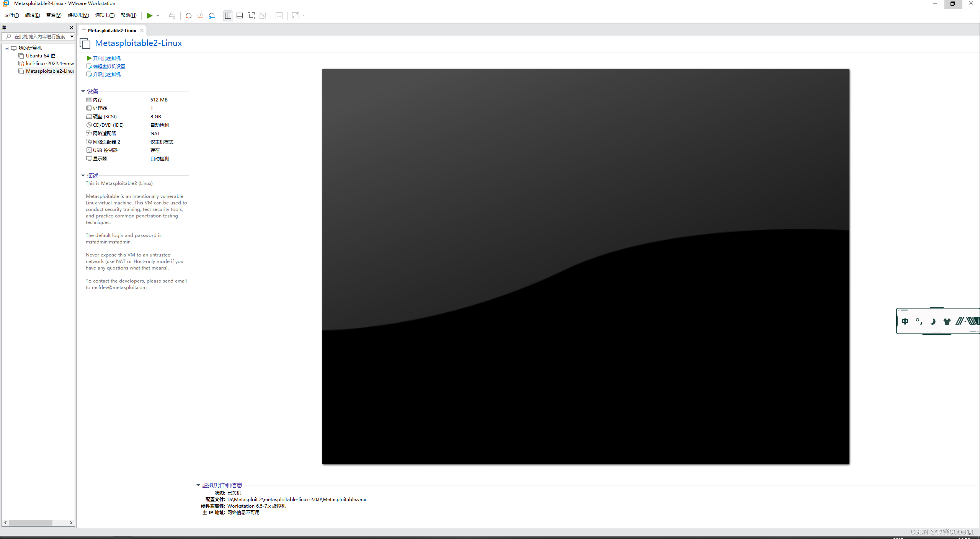Image resolution: width=980 pixels, height=539 pixels.
Task: Click 开启此虚拟机 to power on VM
Action: tap(106, 58)
